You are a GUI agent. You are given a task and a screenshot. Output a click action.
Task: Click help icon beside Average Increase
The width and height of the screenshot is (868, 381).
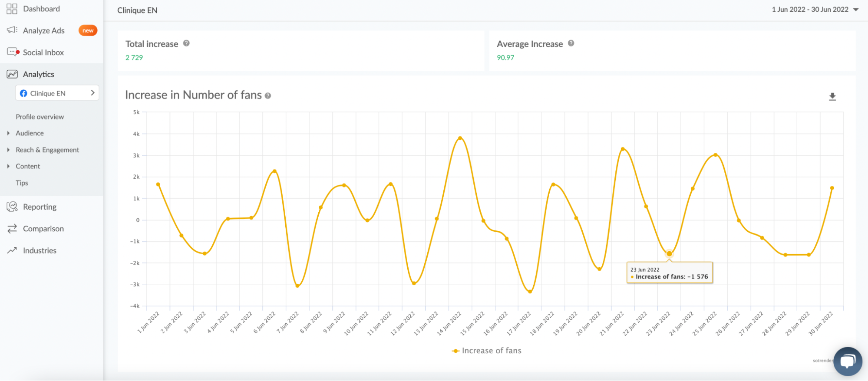point(571,43)
